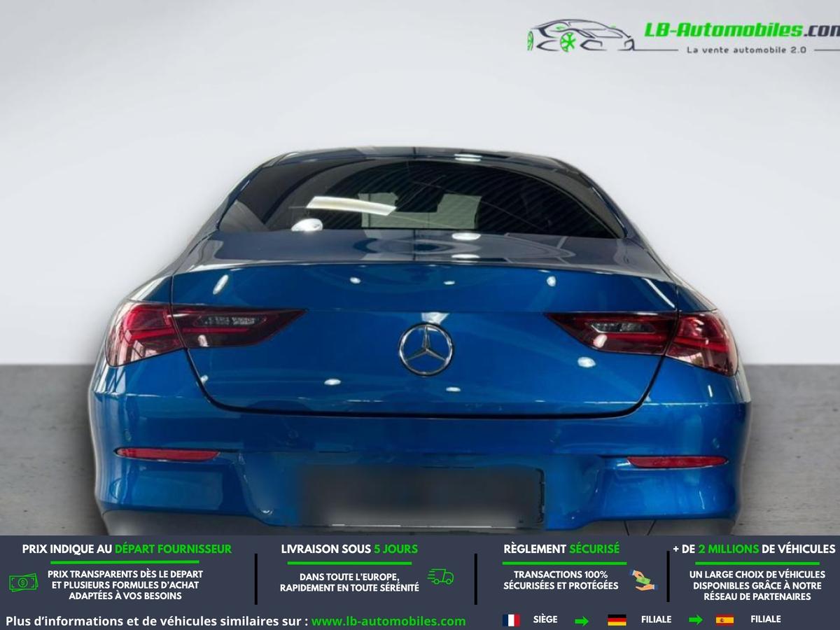This screenshot has width=840, height=630.
Task: Click the LB-Automobiles.com brand name
Action: (741, 29)
